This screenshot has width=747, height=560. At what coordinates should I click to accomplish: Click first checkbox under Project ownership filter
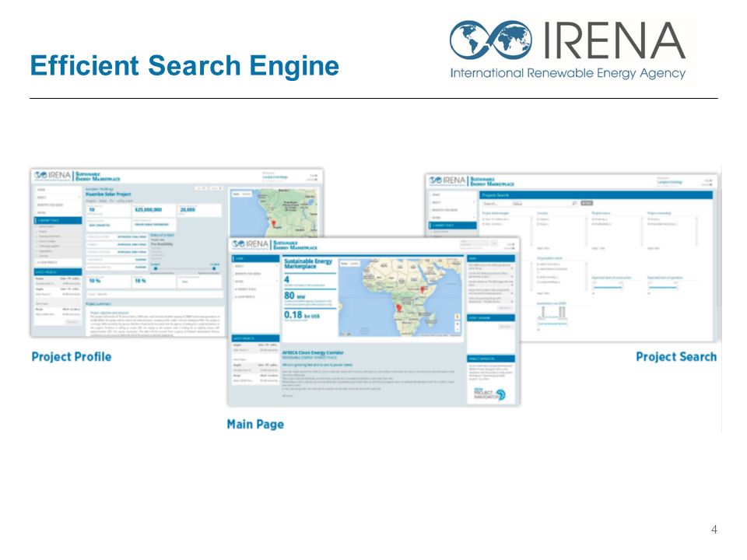pyautogui.click(x=649, y=219)
